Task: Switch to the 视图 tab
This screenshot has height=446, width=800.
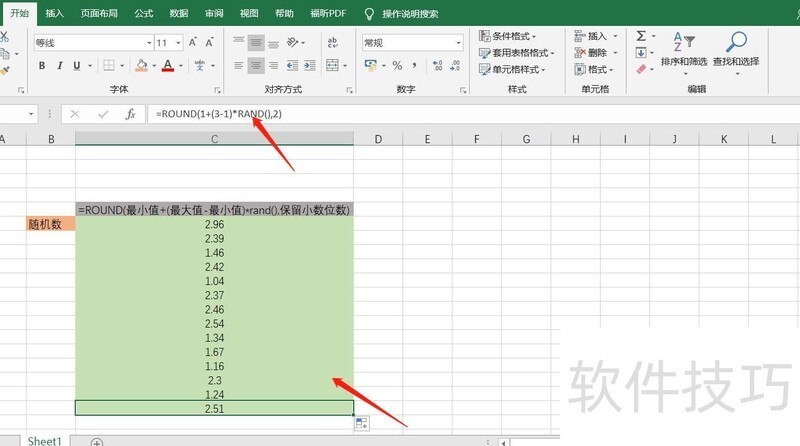Action: click(x=249, y=14)
